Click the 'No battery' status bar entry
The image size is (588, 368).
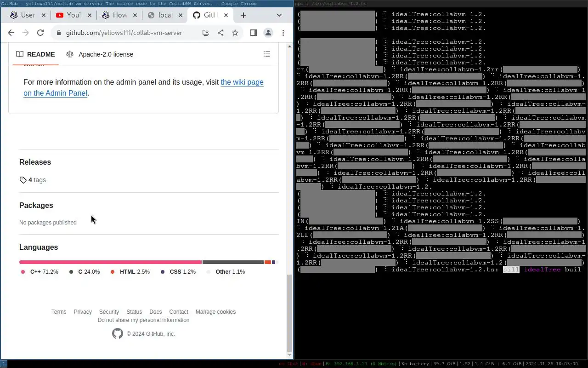click(415, 364)
